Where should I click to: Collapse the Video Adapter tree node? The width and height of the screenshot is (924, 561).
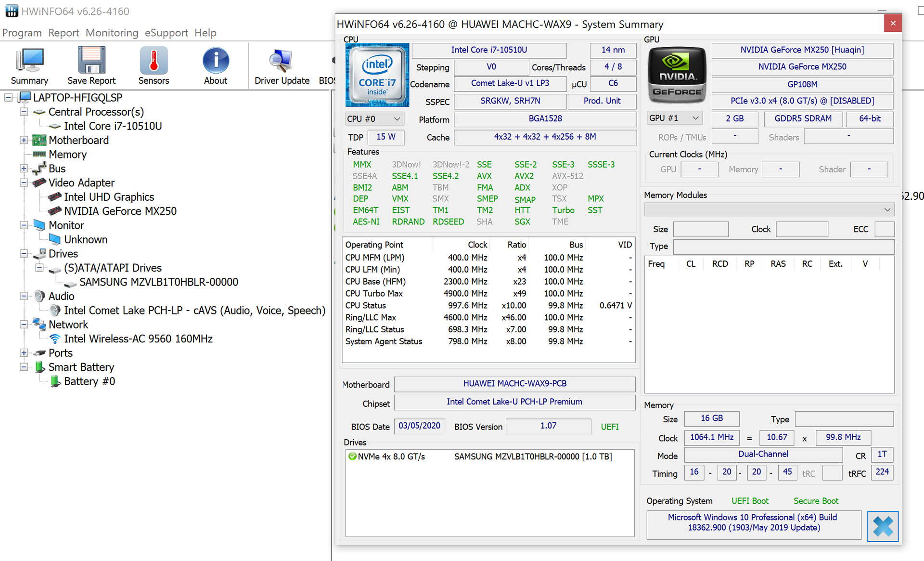point(24,183)
